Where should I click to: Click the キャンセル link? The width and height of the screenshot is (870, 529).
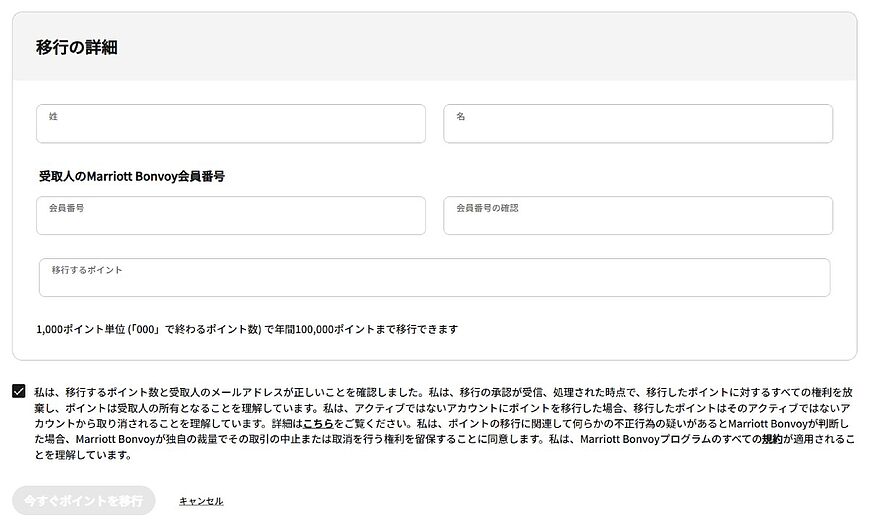click(201, 501)
